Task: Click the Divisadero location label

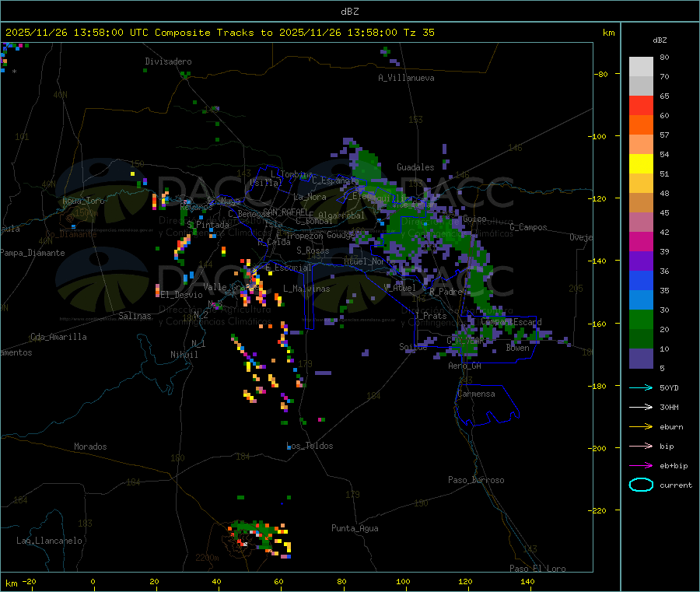Action: pyautogui.click(x=168, y=61)
